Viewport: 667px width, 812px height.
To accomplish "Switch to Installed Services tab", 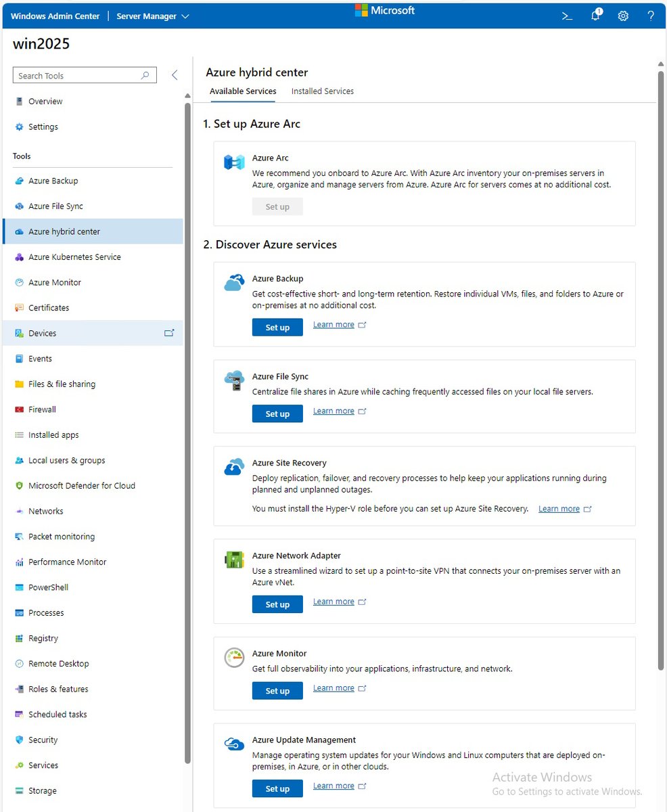I will click(x=323, y=91).
